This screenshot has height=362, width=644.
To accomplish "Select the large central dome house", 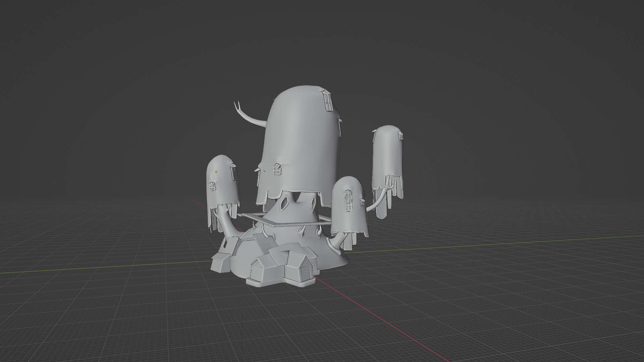I will (302, 134).
